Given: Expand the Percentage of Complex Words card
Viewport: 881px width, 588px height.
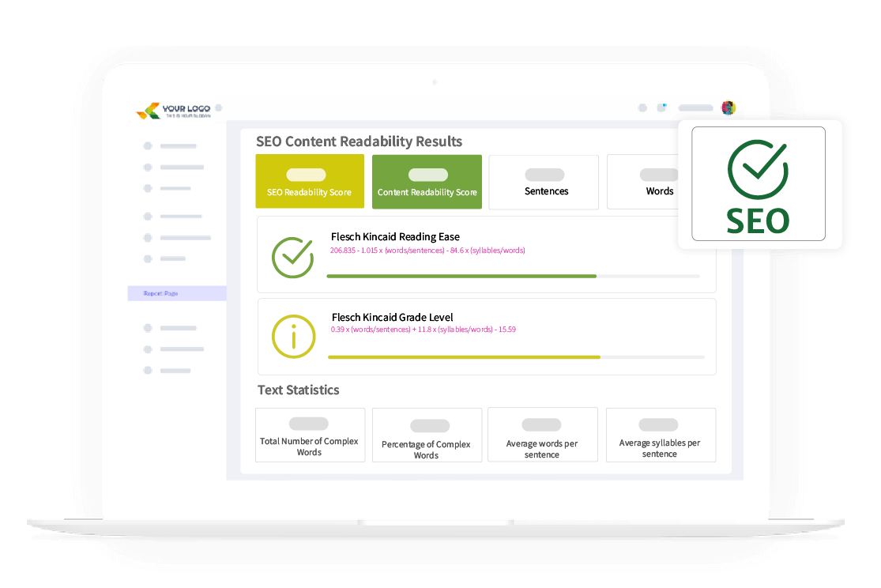Looking at the screenshot, I should (427, 435).
